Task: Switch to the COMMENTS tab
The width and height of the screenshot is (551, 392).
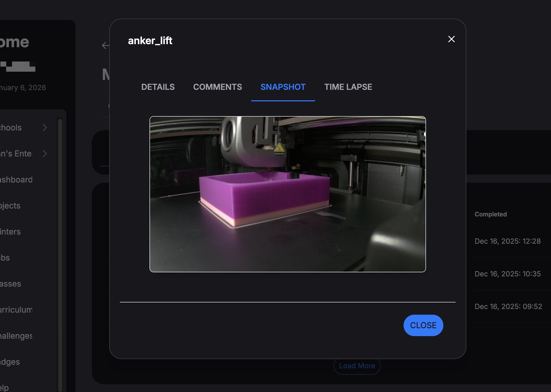Action: [x=217, y=87]
